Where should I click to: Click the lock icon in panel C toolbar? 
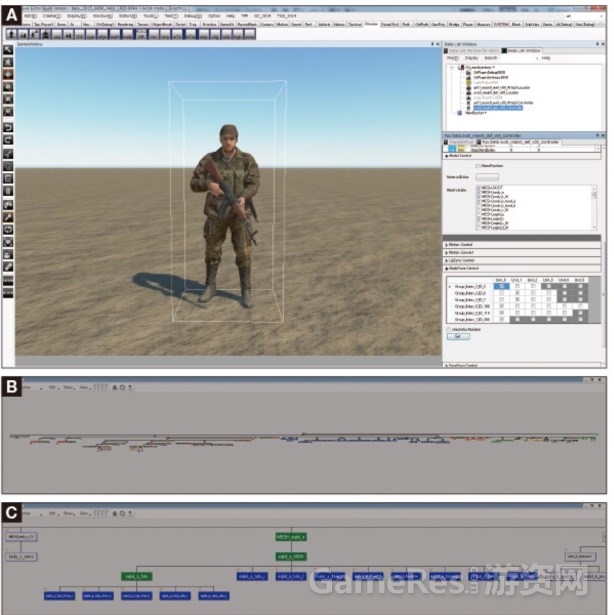115,513
